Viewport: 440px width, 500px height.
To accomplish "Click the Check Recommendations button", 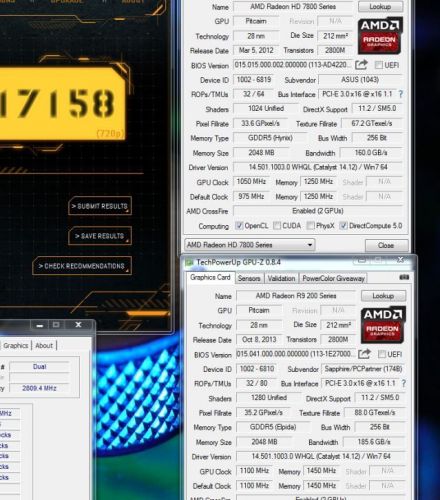I will point(82,266).
